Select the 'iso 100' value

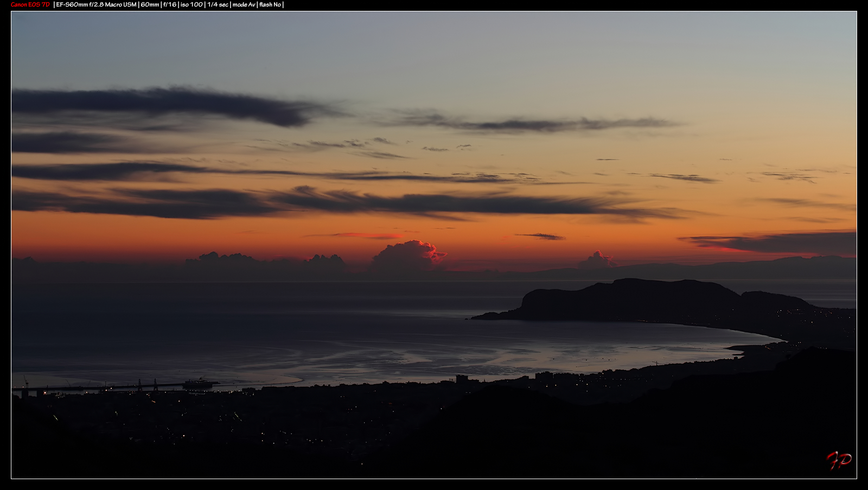[x=192, y=4]
